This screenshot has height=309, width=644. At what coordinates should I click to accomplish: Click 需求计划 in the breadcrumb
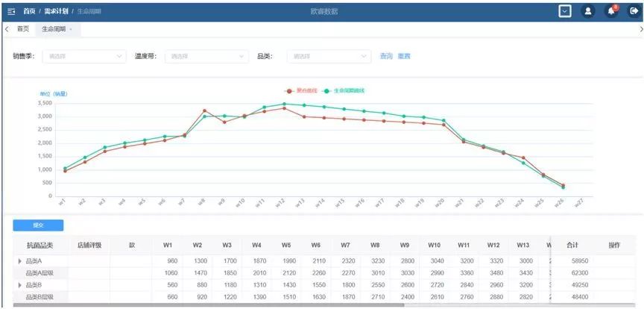(x=57, y=11)
